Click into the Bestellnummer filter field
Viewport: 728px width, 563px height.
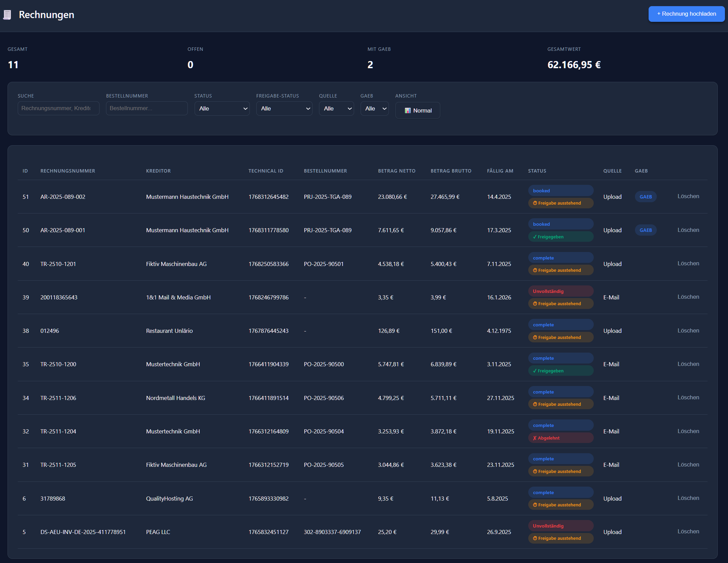point(147,108)
